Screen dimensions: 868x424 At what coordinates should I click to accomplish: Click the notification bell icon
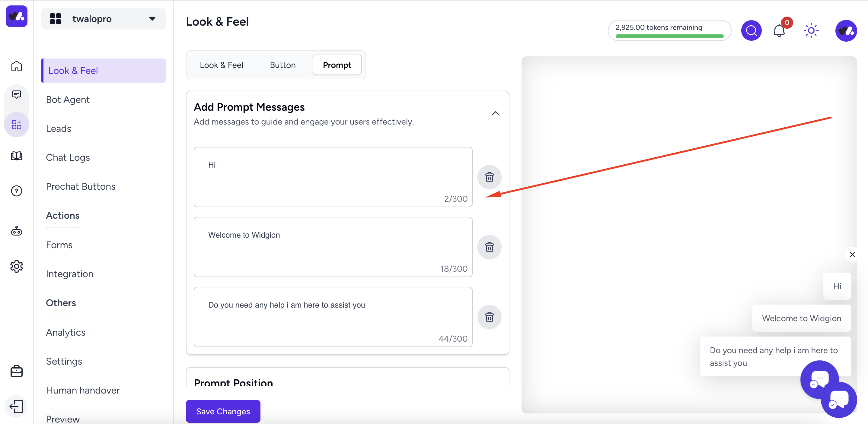[x=779, y=31]
